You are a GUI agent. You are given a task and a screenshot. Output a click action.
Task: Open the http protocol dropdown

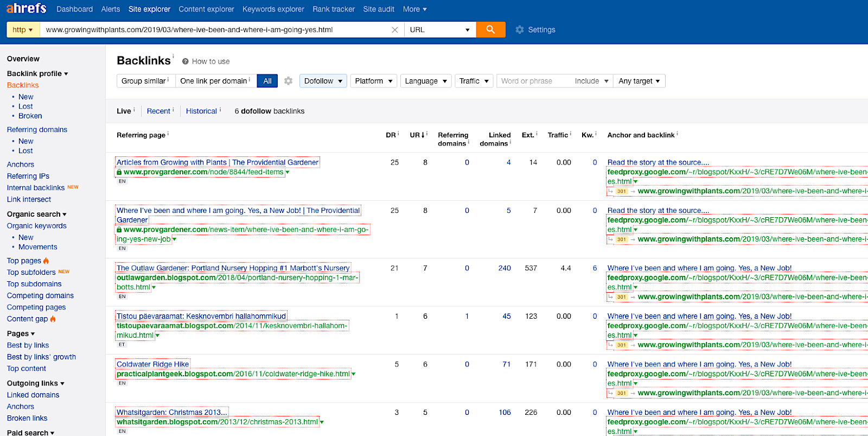click(23, 30)
